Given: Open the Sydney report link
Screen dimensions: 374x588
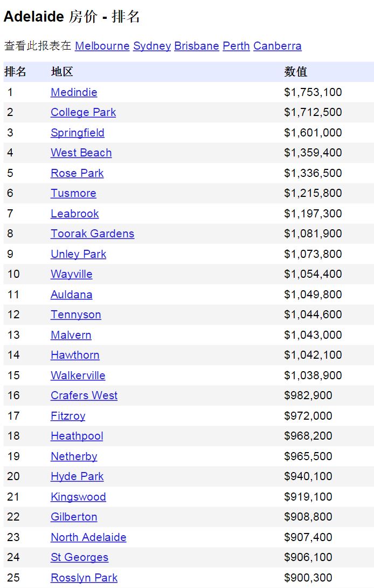Looking at the screenshot, I should point(151,46).
